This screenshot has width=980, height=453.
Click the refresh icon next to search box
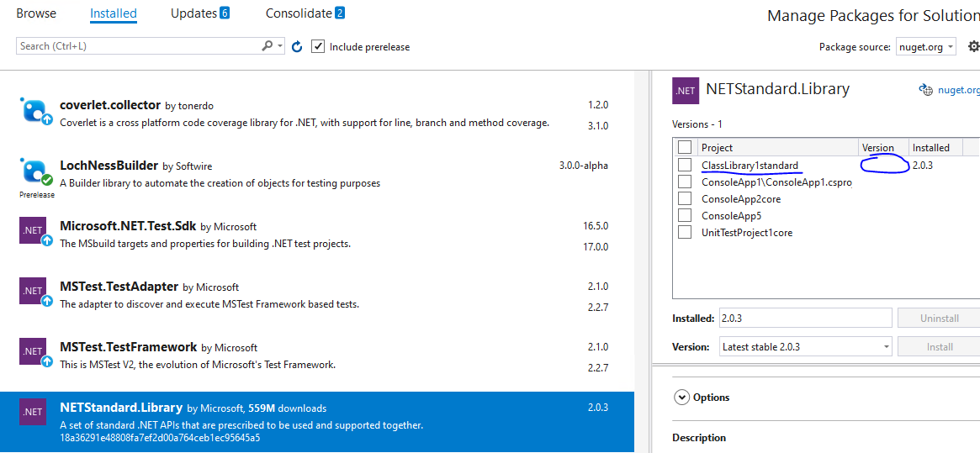tap(298, 46)
